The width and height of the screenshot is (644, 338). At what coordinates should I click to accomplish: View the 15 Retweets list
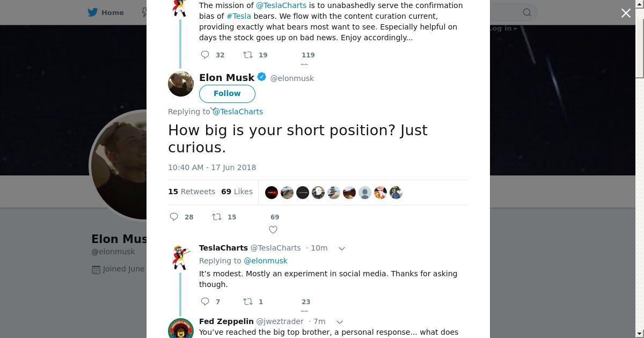(x=192, y=192)
